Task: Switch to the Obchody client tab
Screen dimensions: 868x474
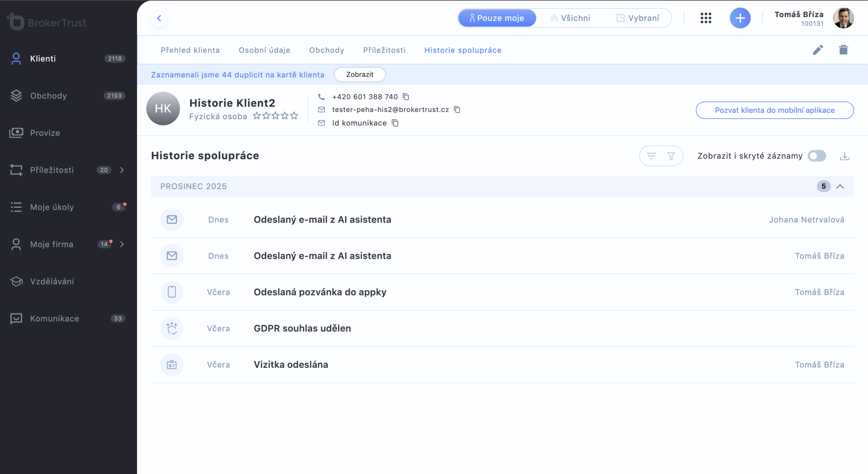Action: click(327, 50)
